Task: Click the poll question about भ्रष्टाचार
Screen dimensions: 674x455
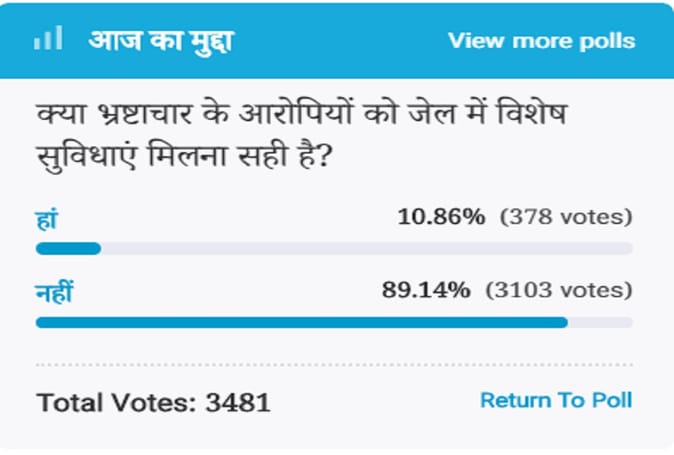Action: click(302, 134)
